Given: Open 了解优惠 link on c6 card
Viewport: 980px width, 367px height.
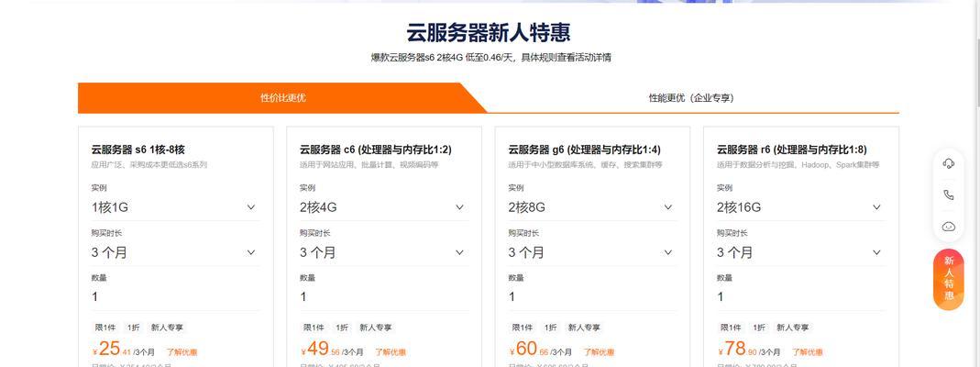Looking at the screenshot, I should pyautogui.click(x=391, y=352).
